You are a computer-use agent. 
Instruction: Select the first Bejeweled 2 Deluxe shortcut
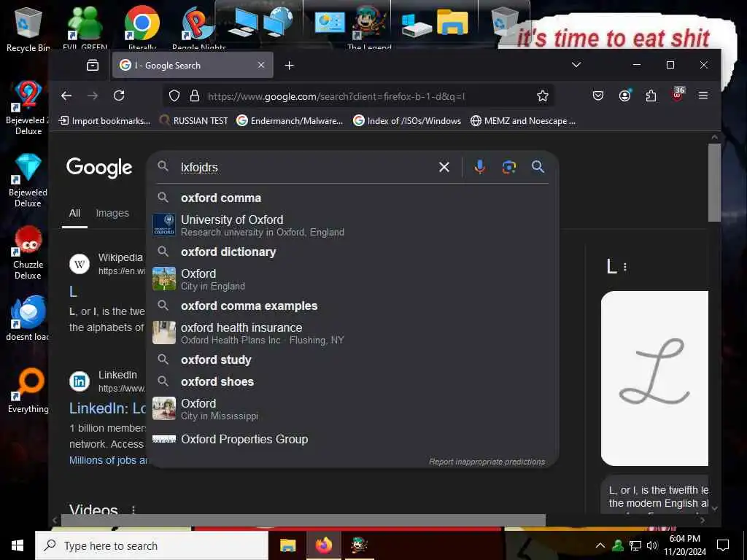[x=28, y=108]
